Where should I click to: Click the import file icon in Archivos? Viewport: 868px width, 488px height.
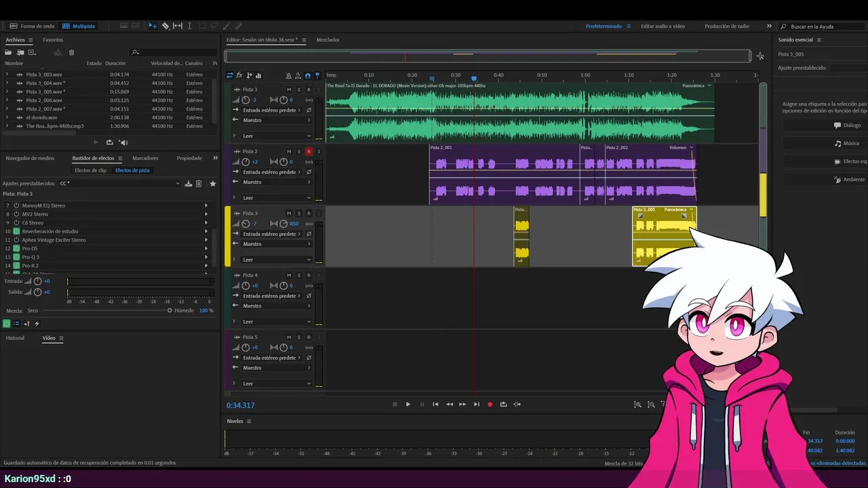coord(20,52)
